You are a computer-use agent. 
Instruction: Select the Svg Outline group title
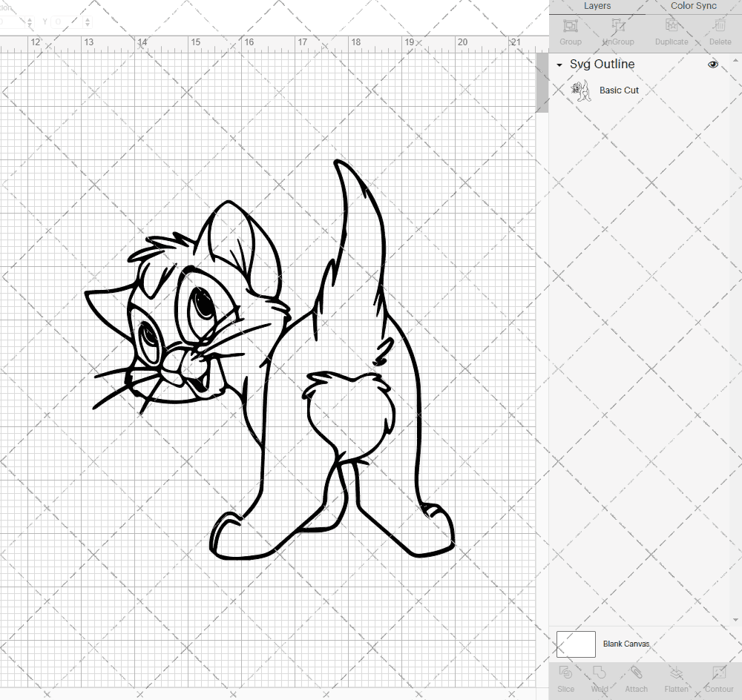[x=602, y=65]
